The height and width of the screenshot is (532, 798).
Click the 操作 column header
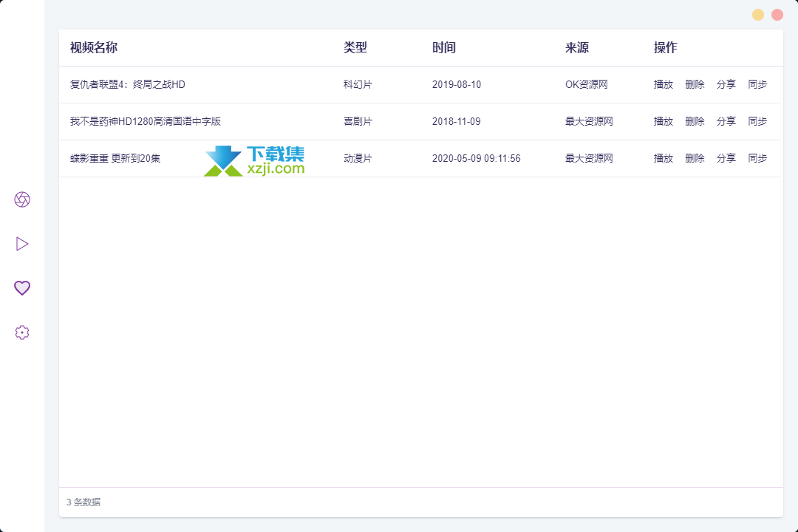(x=666, y=47)
